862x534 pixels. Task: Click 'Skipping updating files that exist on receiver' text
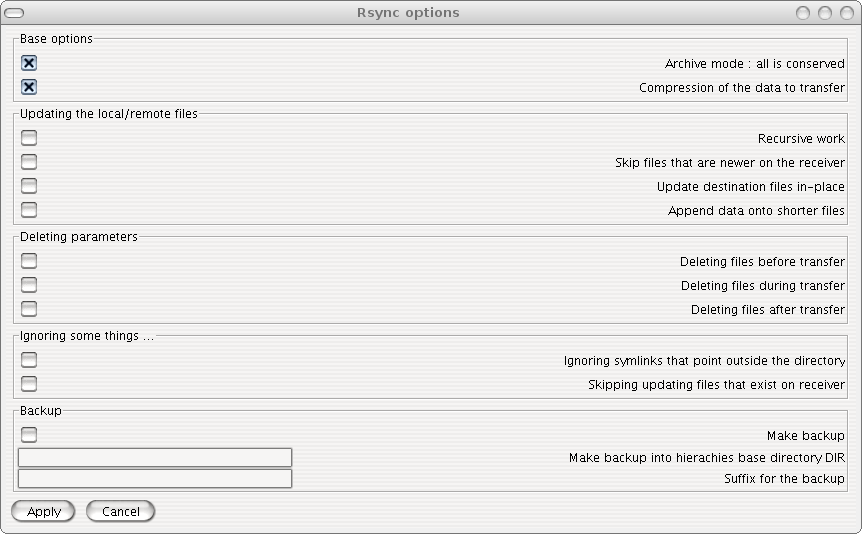[716, 384]
